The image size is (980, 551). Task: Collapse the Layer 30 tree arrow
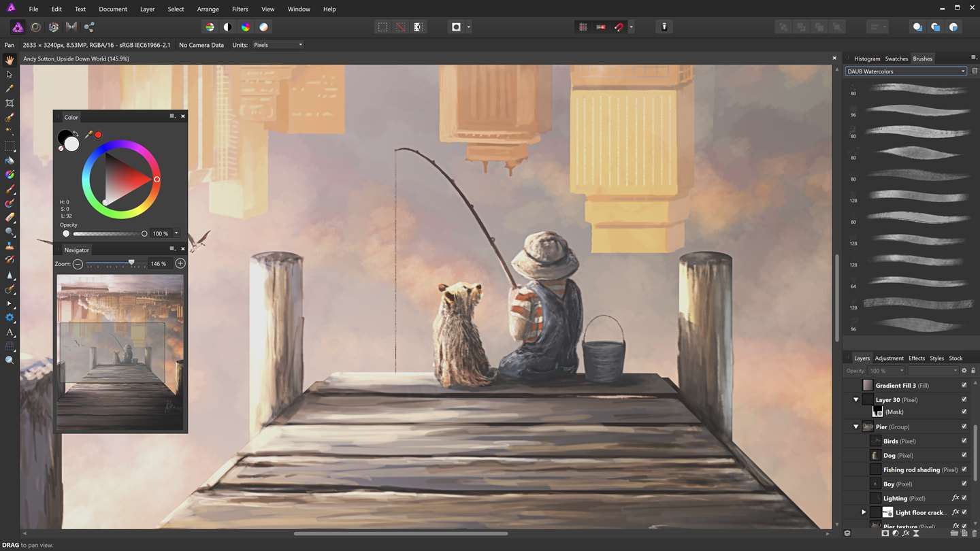856,400
